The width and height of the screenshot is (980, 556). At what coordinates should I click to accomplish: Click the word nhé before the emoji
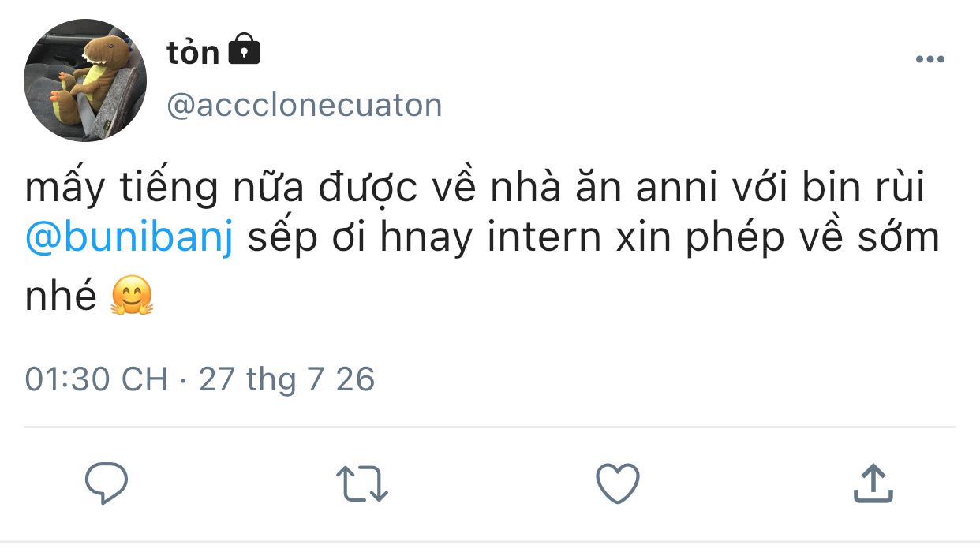point(61,297)
